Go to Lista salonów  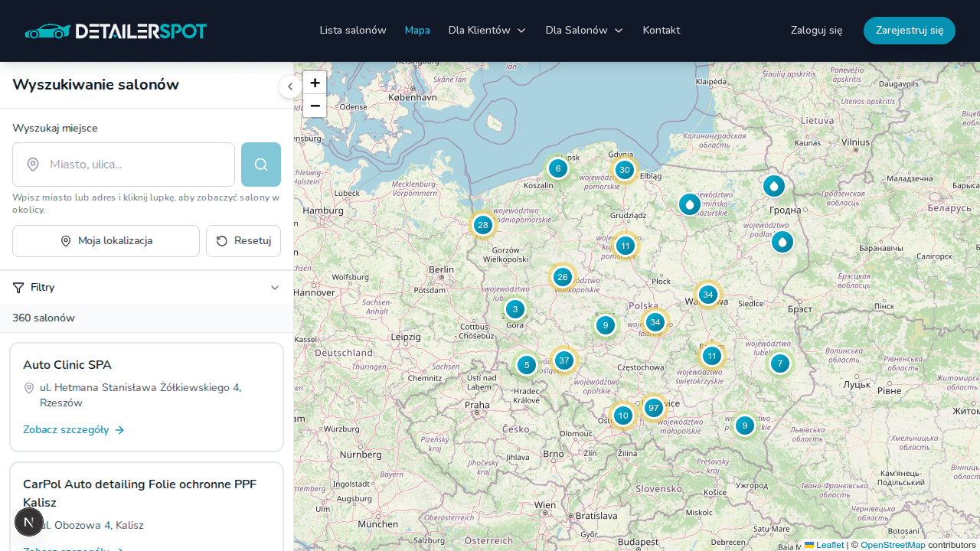tap(353, 30)
